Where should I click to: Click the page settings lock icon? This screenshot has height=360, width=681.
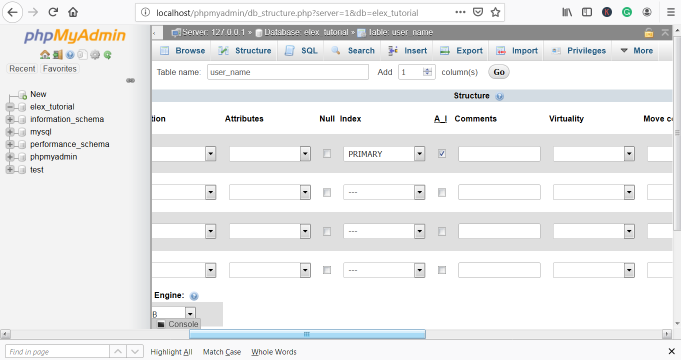tap(649, 33)
